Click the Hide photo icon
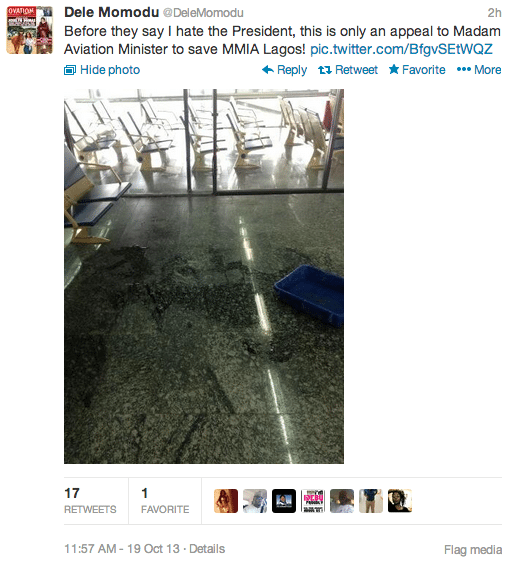The width and height of the screenshot is (511, 567). [70, 70]
